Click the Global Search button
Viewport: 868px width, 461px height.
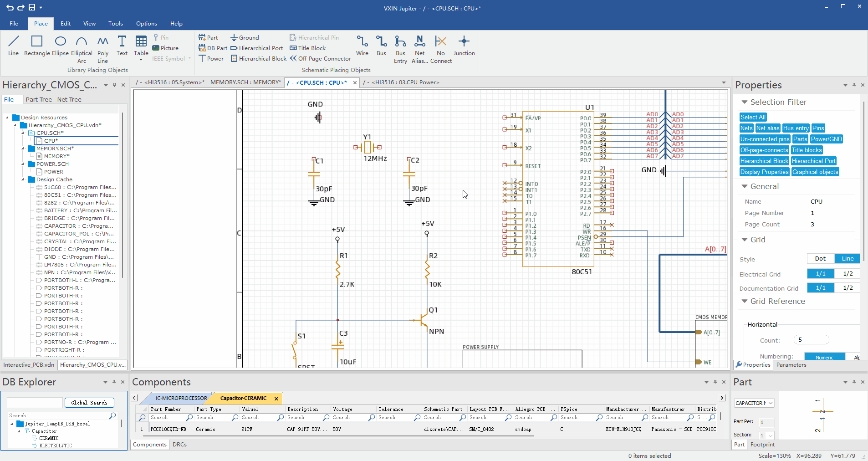tap(89, 403)
